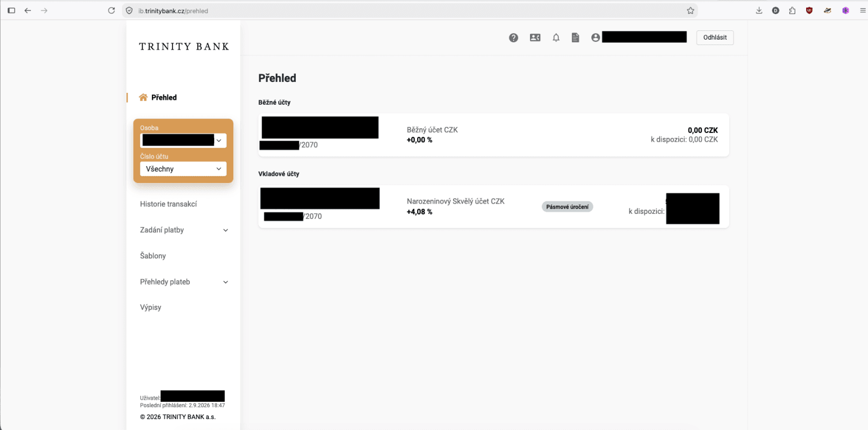Click the browser address bar URL
The height and width of the screenshot is (430, 868).
pyautogui.click(x=173, y=11)
